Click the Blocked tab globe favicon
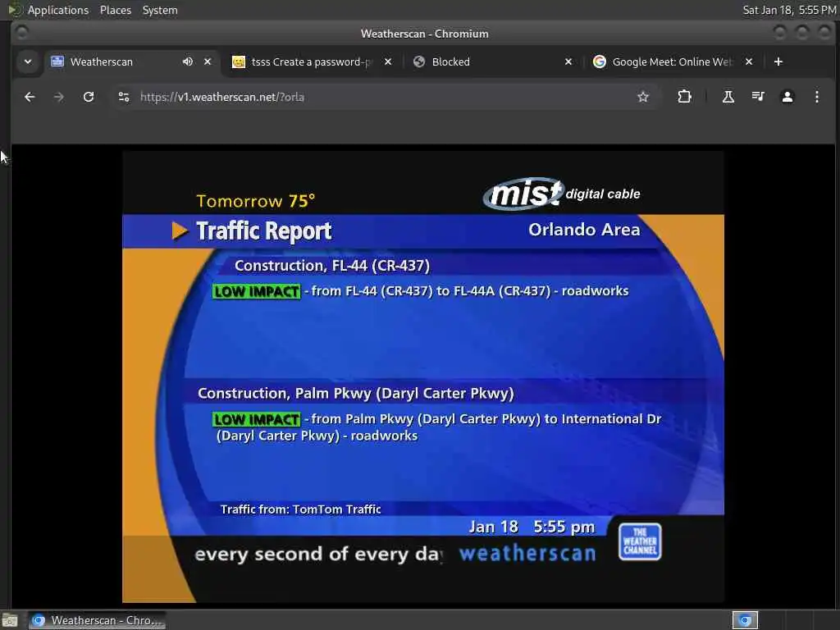Screen dimensions: 840x630 (419, 62)
